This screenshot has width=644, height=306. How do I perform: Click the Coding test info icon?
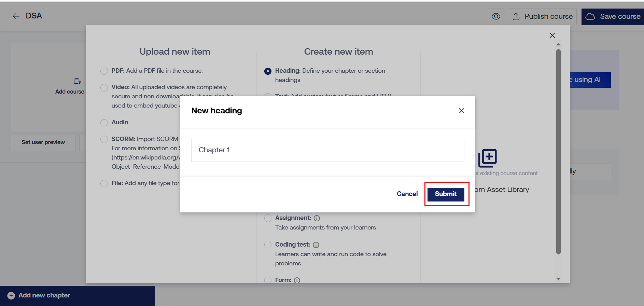(x=316, y=245)
